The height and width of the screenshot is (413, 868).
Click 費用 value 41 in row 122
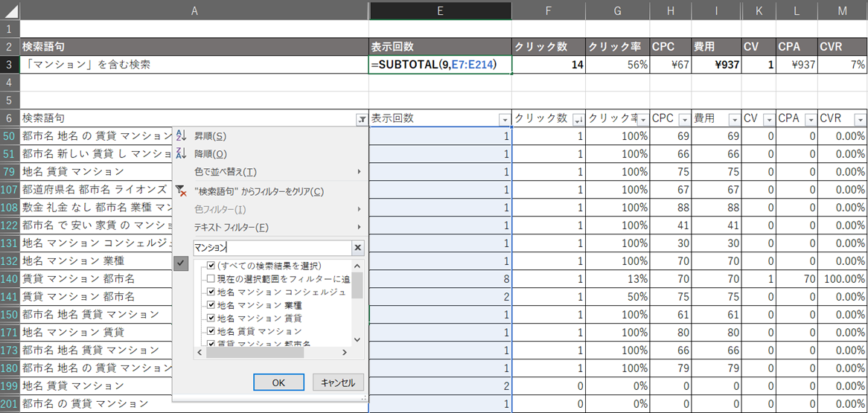[x=716, y=225]
